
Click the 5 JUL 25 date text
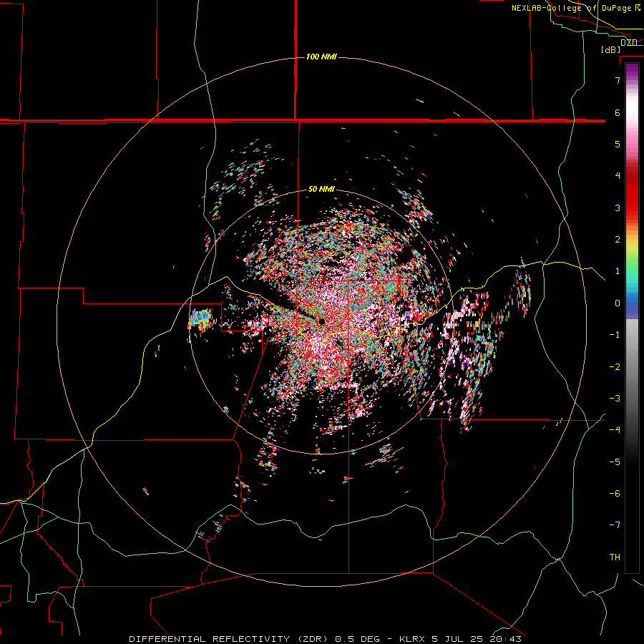pos(457,639)
